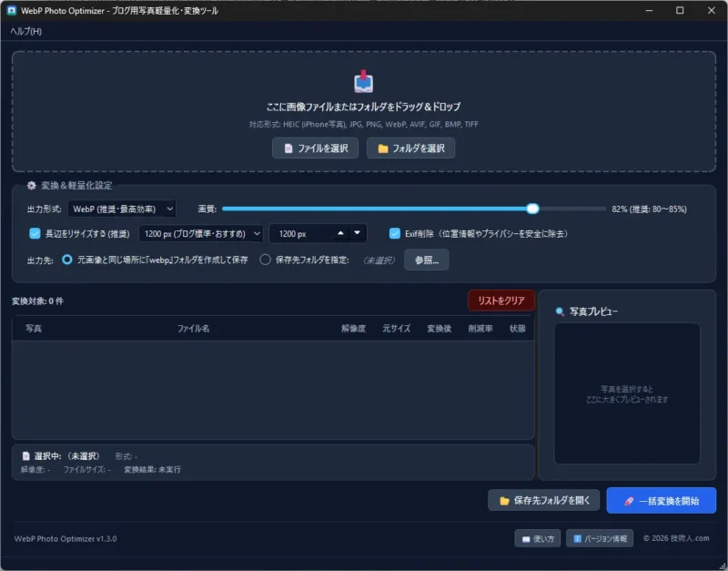
Task: Click 保存先フォルダを開く button
Action: click(544, 501)
